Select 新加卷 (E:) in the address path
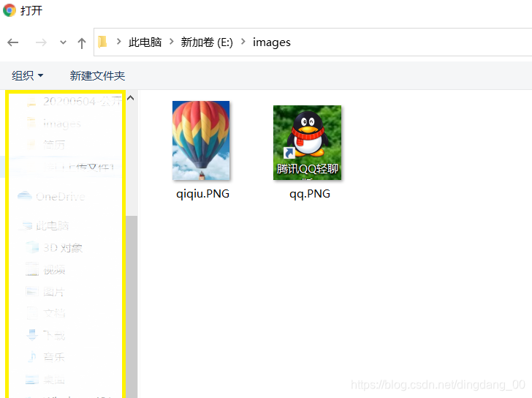The width and height of the screenshot is (532, 398). (207, 42)
